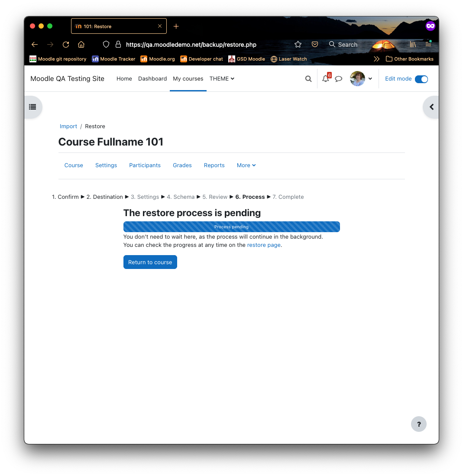Save page to Pocket icon
The image size is (463, 476).
(x=315, y=44)
